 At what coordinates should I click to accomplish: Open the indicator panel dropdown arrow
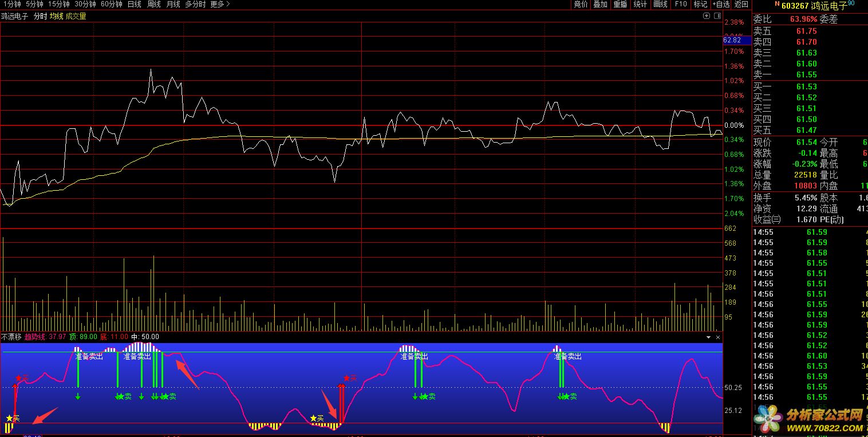708,337
